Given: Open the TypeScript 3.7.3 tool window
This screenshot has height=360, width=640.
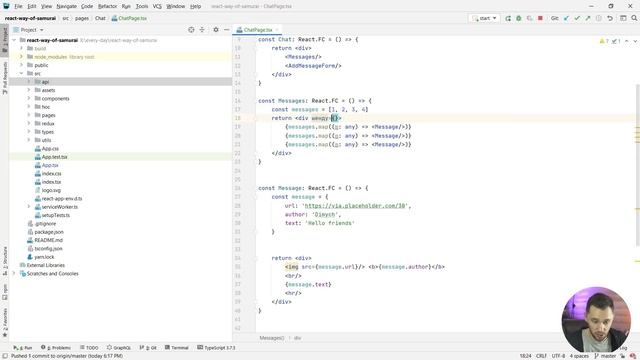Looking at the screenshot, I should click(216, 348).
